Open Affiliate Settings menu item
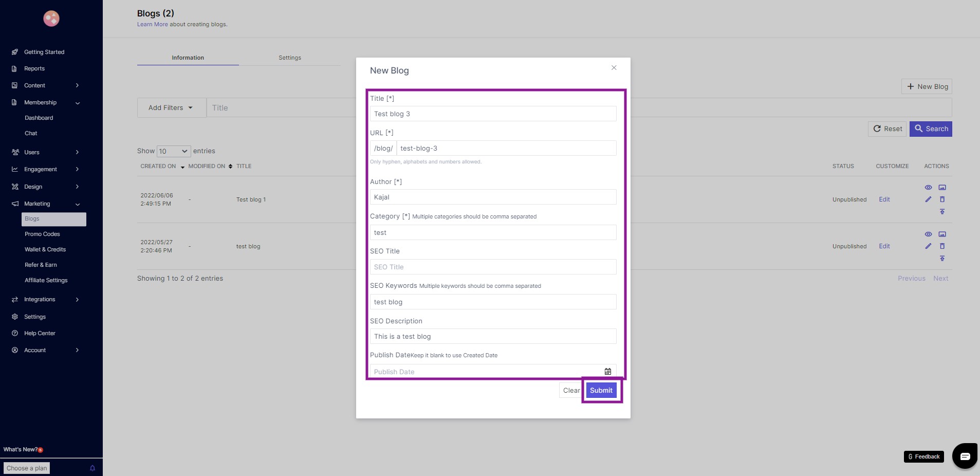The height and width of the screenshot is (476, 980). (46, 280)
